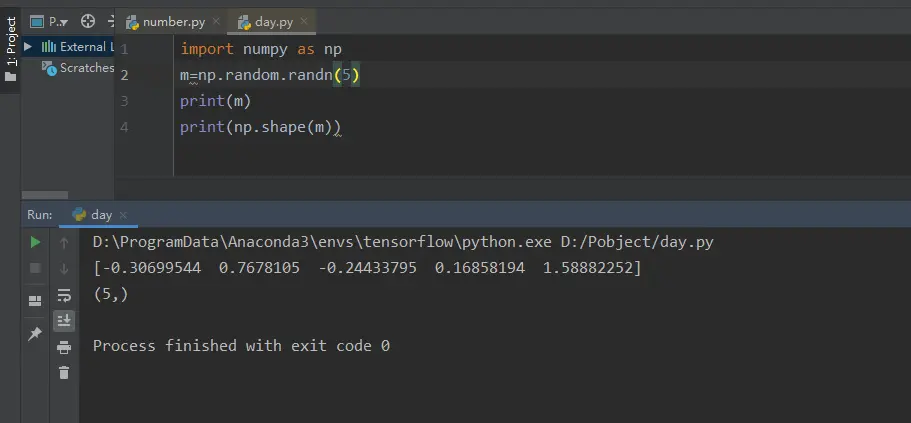Clear all console output with trash icon
The width and height of the screenshot is (911, 423).
coord(64,372)
